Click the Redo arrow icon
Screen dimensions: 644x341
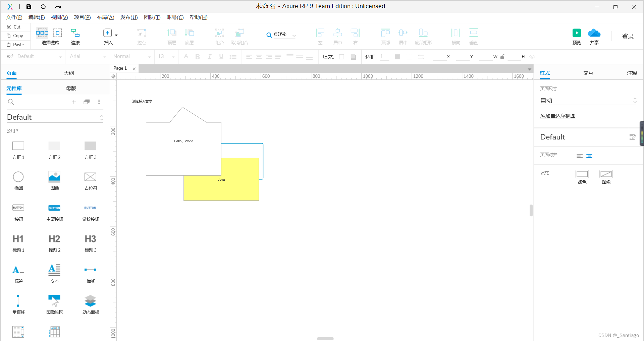click(x=58, y=7)
